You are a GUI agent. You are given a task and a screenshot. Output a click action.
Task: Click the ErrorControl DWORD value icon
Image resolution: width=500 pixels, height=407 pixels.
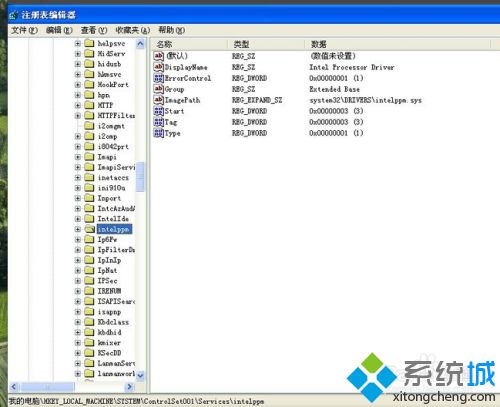tap(158, 78)
